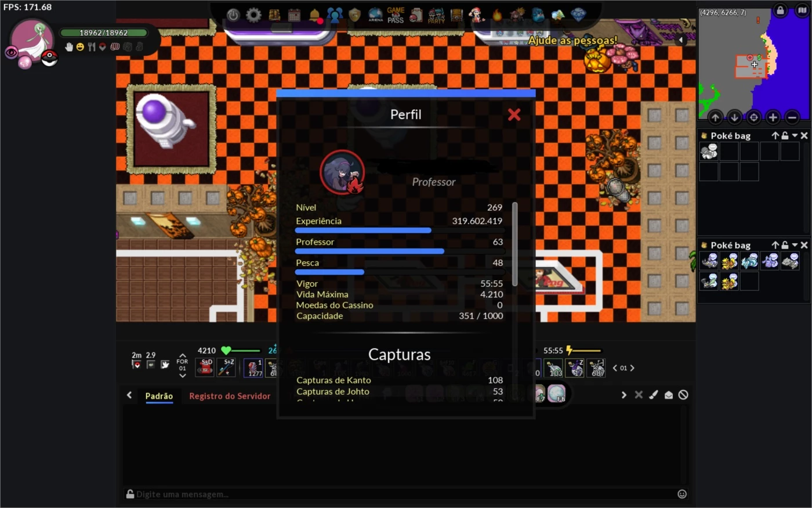Viewport: 812px width, 508px height.
Task: Open the friends (blue people) icon
Action: [335, 15]
